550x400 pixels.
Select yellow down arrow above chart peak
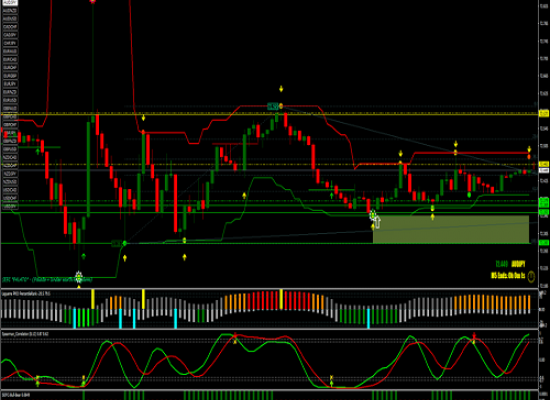(281, 89)
